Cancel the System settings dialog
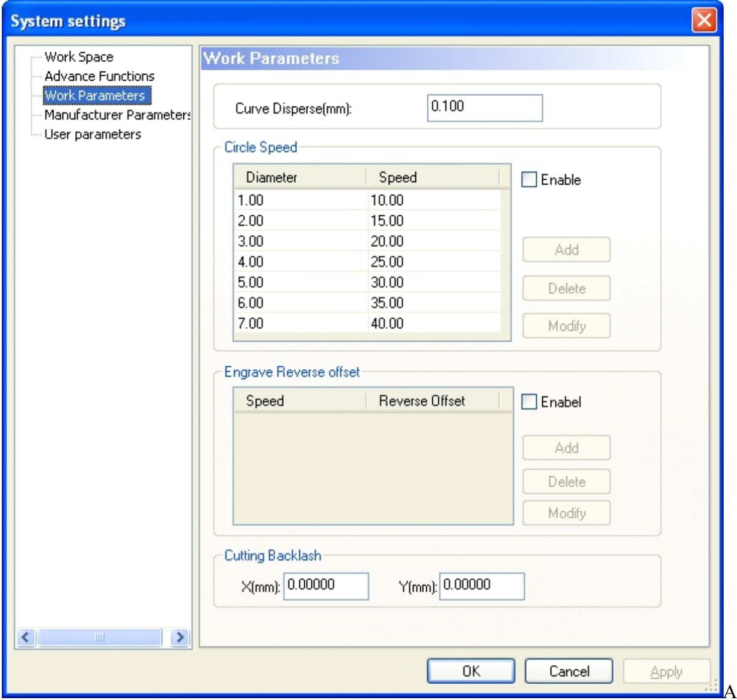Viewport: 737px width, 700px height. pyautogui.click(x=569, y=671)
